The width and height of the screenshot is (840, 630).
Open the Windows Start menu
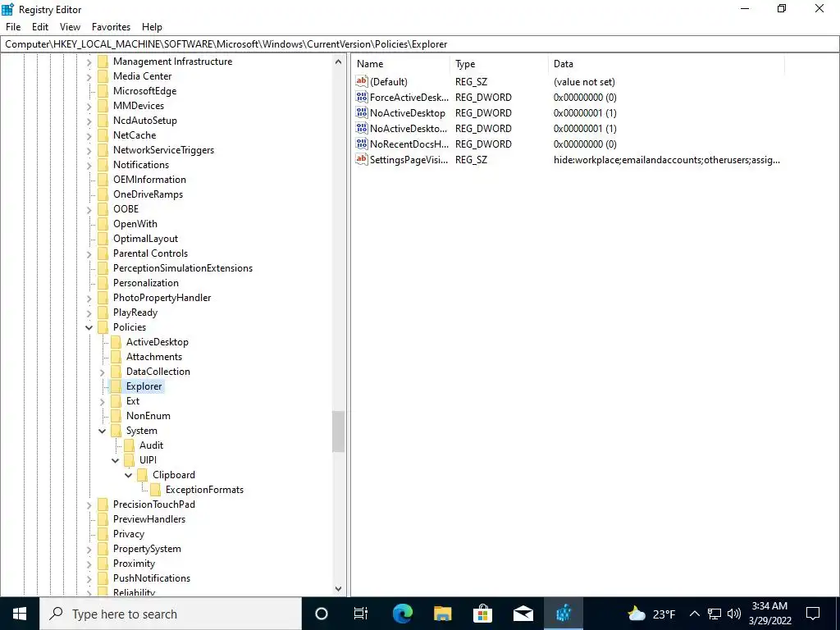tap(20, 614)
